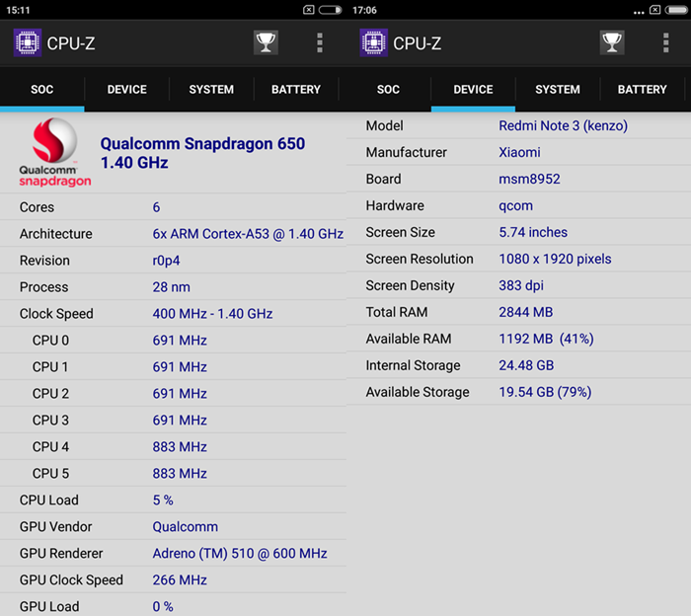Tap the 'Architecture' label

tap(56, 234)
